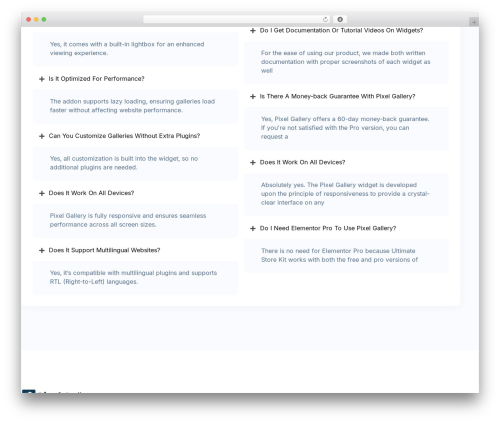Toggle the right-column Does It Work On All Devices question

point(302,162)
